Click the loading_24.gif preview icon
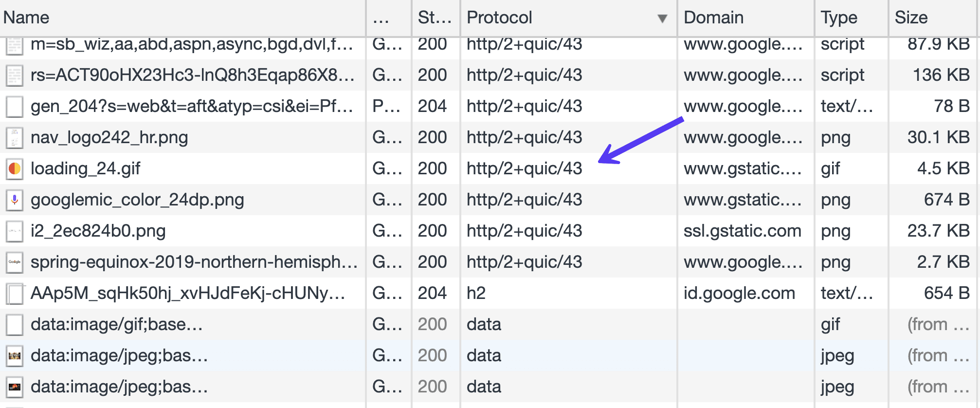 tap(14, 168)
